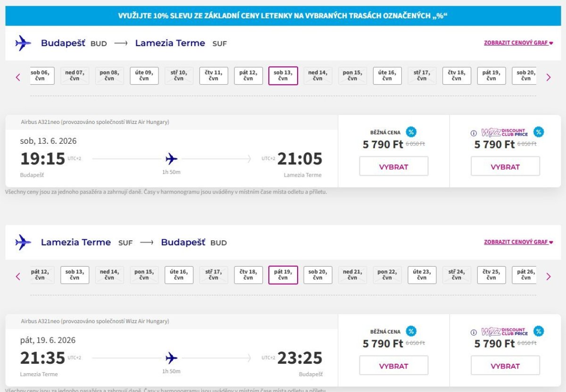Click percent badge on return Wizz Discount Club
The image size is (566, 392).
(539, 331)
